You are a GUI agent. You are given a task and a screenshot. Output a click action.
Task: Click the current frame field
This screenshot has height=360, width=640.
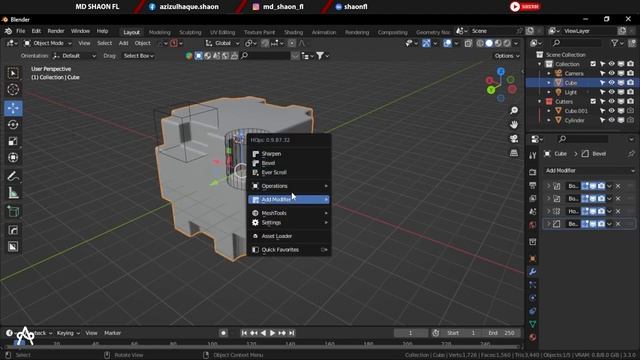[x=411, y=333]
